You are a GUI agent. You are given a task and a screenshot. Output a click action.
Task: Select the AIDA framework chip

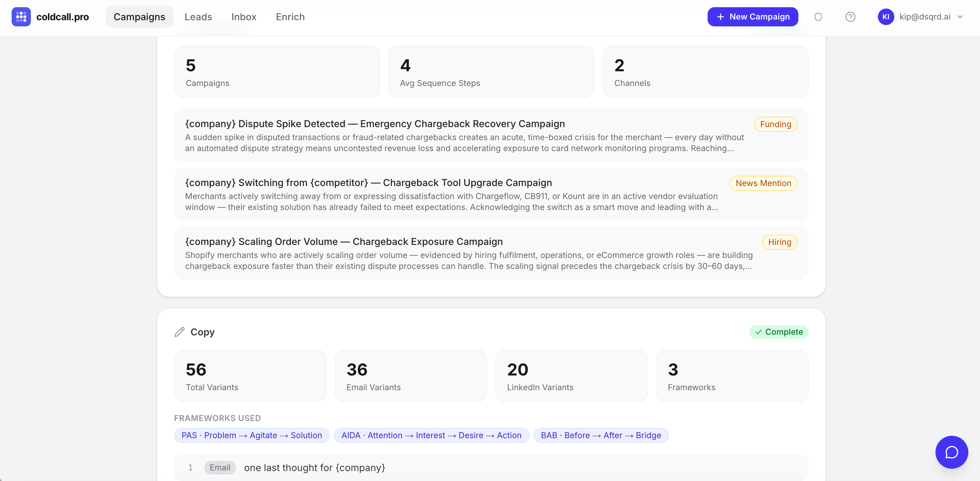(431, 435)
